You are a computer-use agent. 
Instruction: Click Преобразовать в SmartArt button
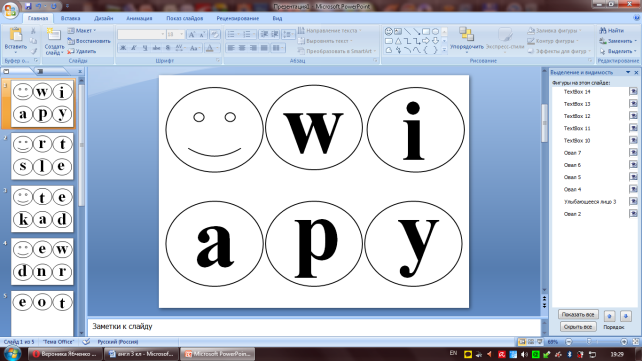click(x=336, y=51)
